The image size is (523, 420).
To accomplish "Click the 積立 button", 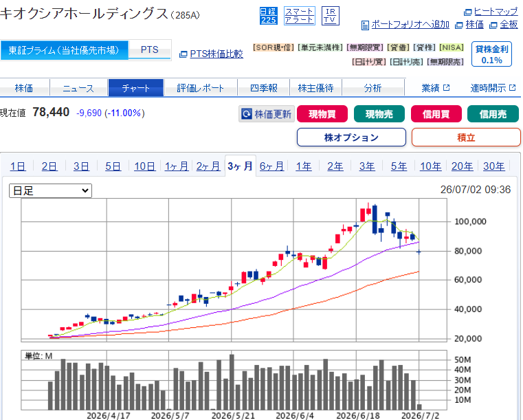I will 466,137.
